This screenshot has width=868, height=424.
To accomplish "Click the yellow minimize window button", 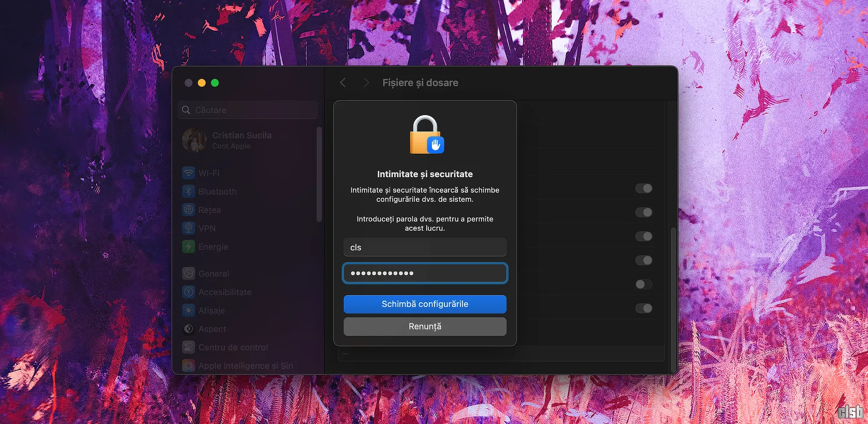I will coord(202,83).
